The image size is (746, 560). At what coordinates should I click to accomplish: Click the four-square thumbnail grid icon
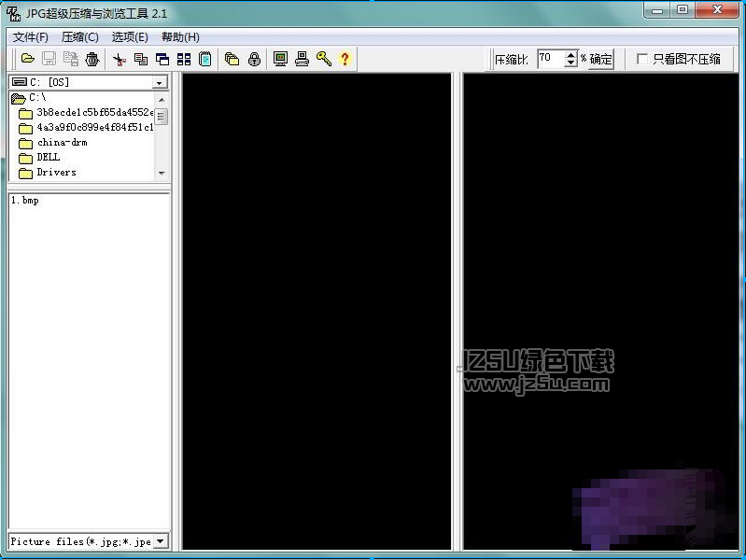184,59
